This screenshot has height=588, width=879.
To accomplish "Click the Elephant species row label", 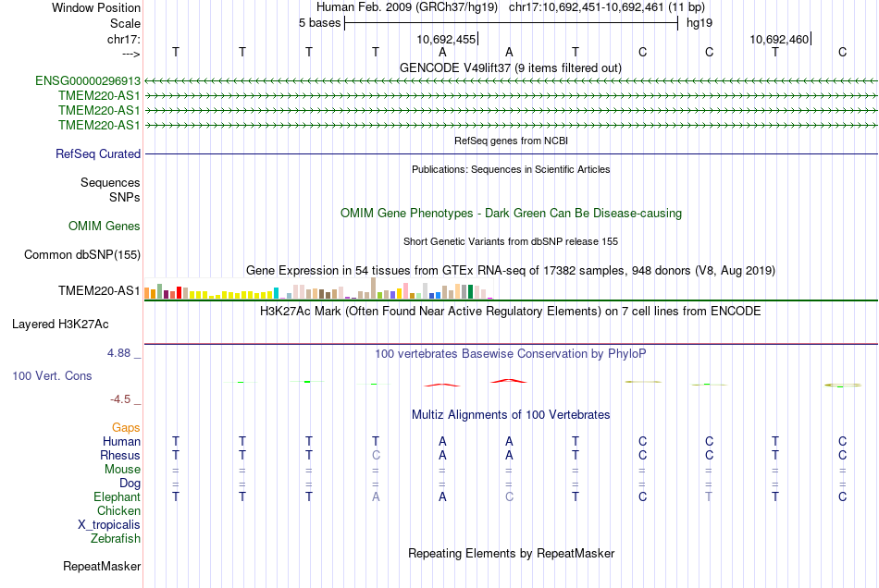I will tap(117, 497).
